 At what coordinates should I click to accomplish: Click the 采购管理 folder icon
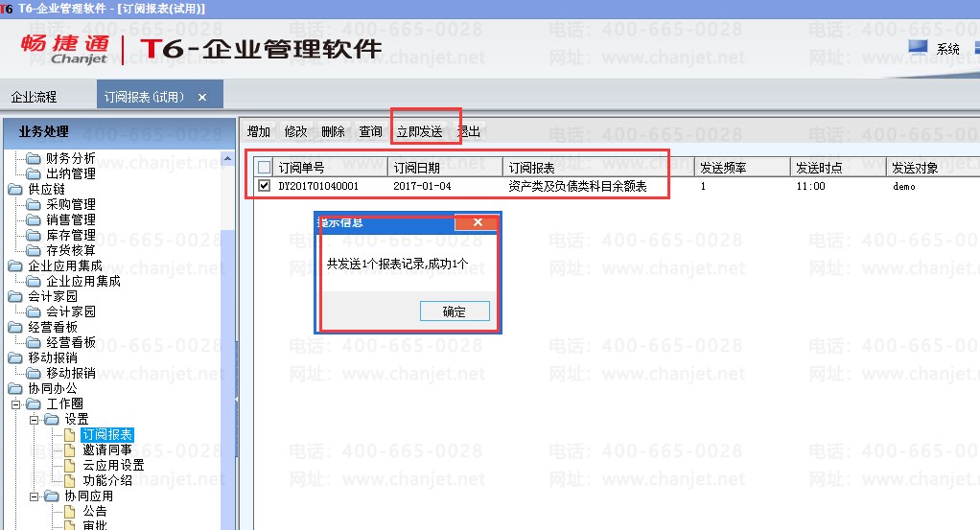coord(34,204)
